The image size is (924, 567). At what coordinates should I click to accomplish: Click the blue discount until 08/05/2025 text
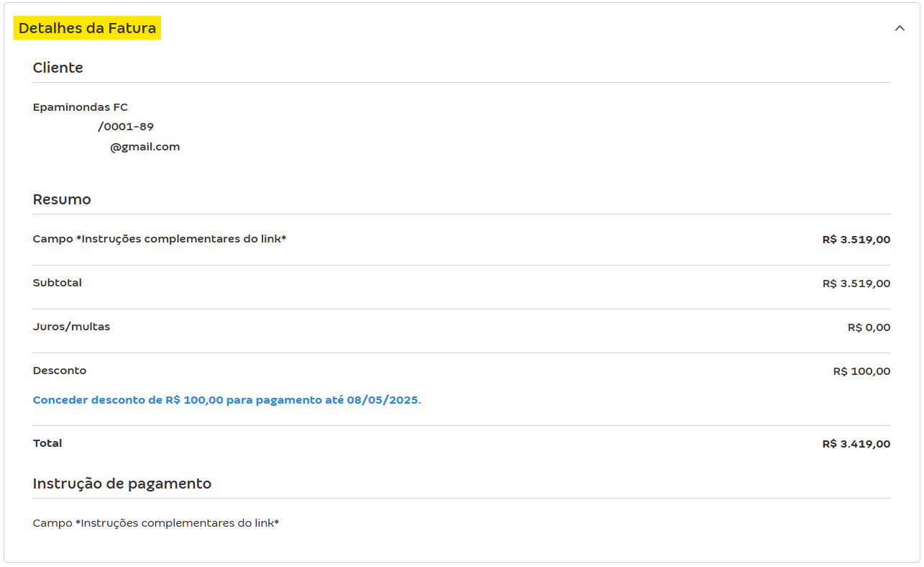pyautogui.click(x=227, y=400)
